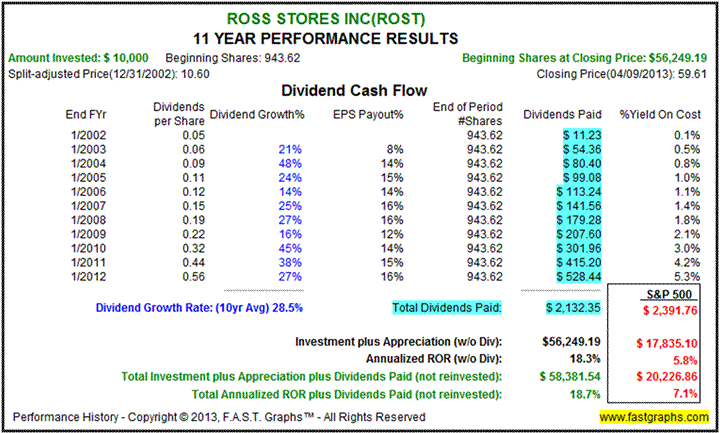Select the 18.7% total annualized ROR
The height and width of the screenshot is (433, 720).
click(x=585, y=394)
